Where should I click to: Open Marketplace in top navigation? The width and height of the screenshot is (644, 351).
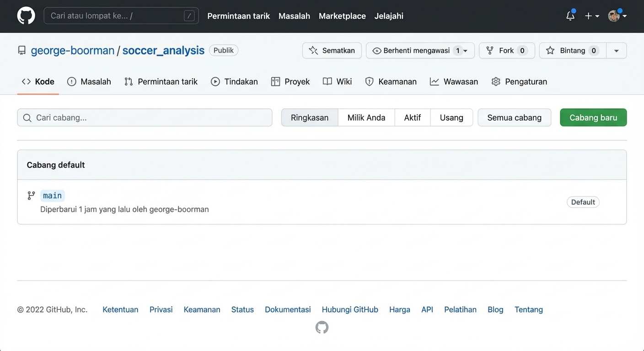(342, 16)
